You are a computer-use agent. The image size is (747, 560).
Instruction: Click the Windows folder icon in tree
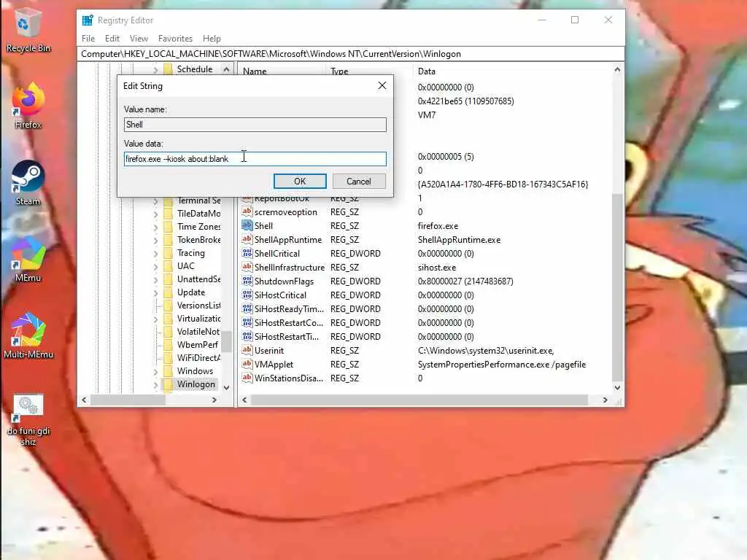point(168,371)
